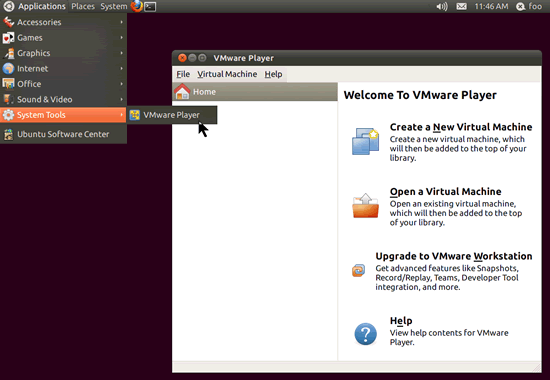Click the Sound & Video icon
The height and width of the screenshot is (380, 550).
(x=8, y=99)
